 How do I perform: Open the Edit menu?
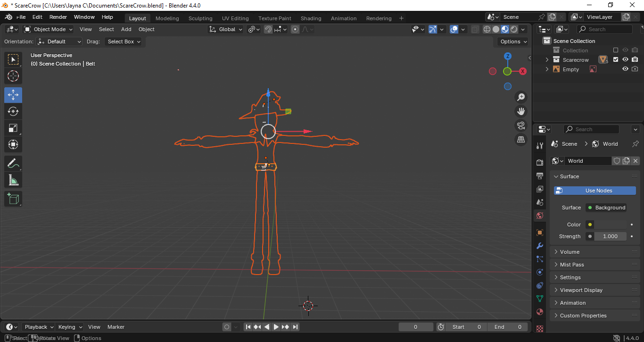coord(37,17)
